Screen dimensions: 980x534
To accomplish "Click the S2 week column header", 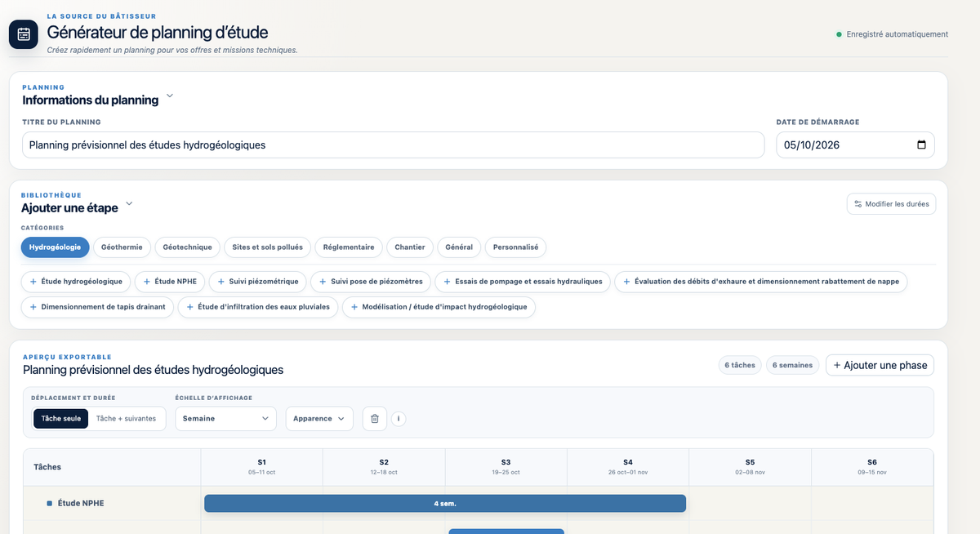I will click(x=384, y=466).
